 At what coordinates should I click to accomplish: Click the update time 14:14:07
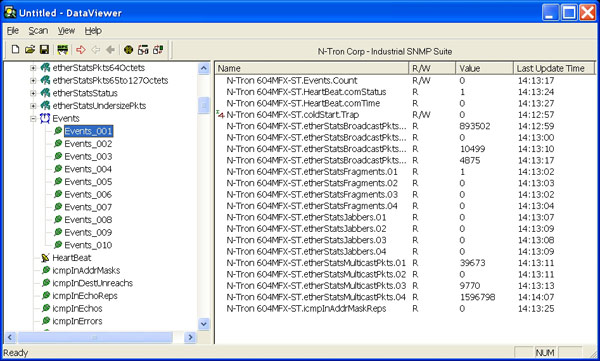tap(536, 297)
